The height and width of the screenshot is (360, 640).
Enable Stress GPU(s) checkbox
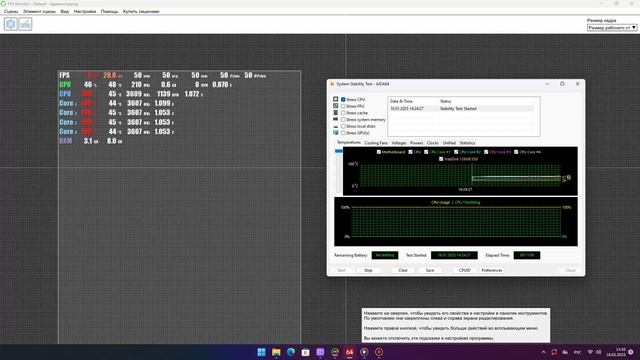coord(343,133)
